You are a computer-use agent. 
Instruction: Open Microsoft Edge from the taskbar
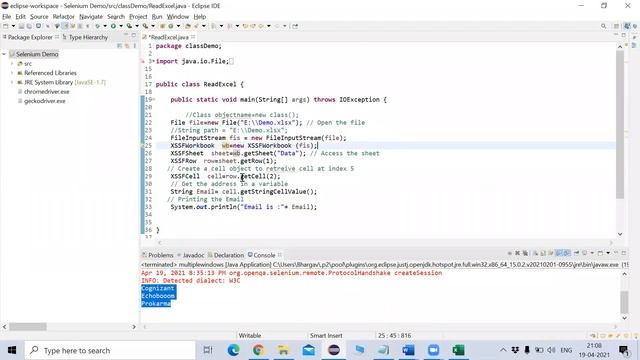(x=233, y=350)
